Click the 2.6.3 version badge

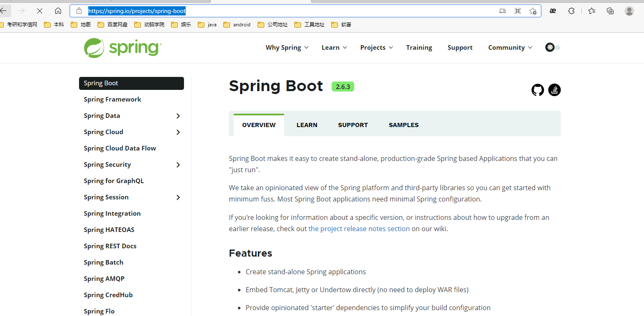pos(343,87)
